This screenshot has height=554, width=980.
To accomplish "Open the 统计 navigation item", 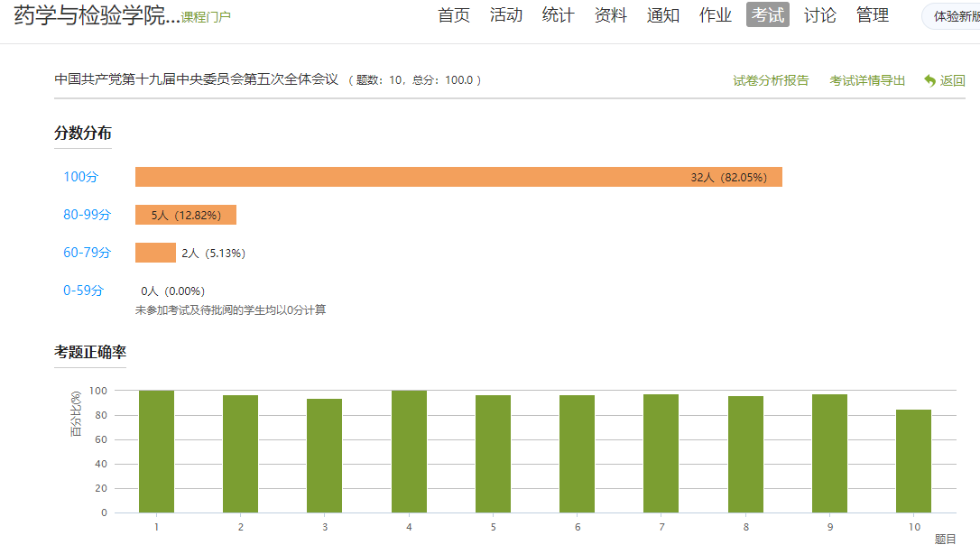I will point(559,15).
